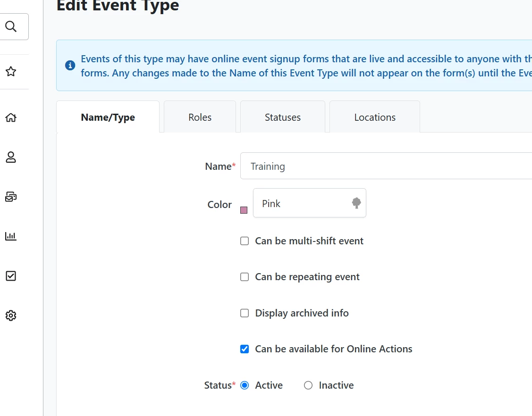
Task: Click the pink color swatch
Action: [244, 210]
